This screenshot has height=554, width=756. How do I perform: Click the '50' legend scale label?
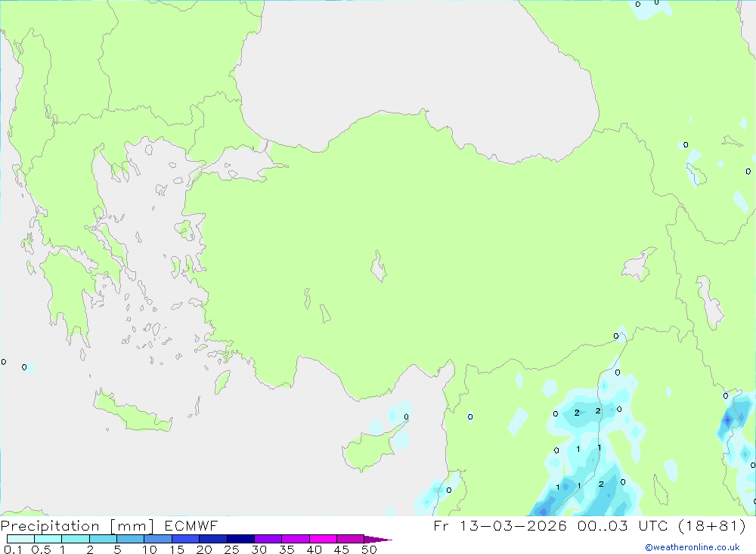pos(369,549)
